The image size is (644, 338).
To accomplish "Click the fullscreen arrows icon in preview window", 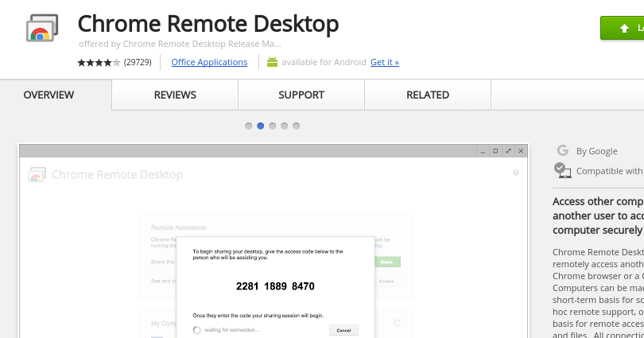I will pos(508,151).
